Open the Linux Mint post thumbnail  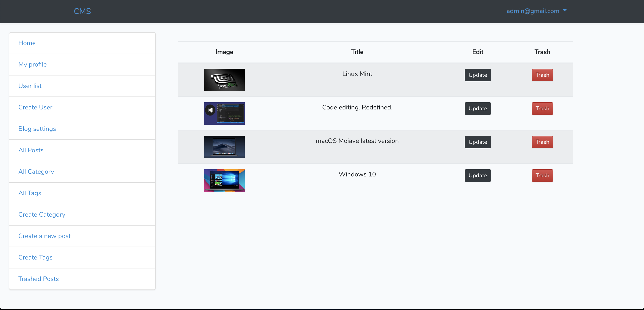point(224,80)
